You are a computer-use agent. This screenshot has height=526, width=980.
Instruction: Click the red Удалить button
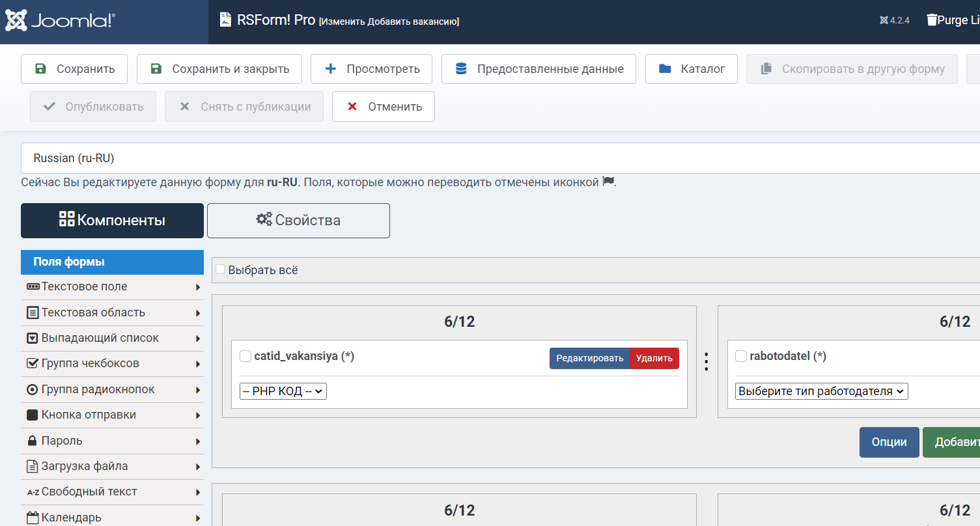click(654, 358)
